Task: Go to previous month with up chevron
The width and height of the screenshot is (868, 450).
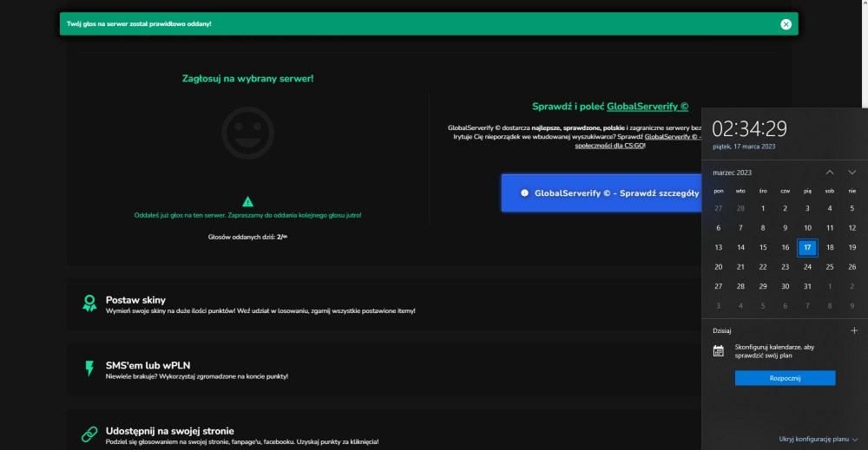Action: pyautogui.click(x=829, y=173)
